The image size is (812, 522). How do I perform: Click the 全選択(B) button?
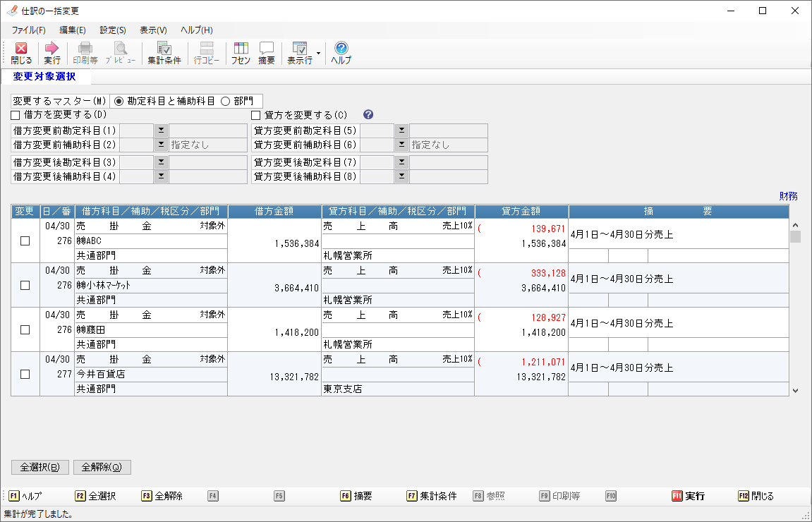(x=40, y=467)
